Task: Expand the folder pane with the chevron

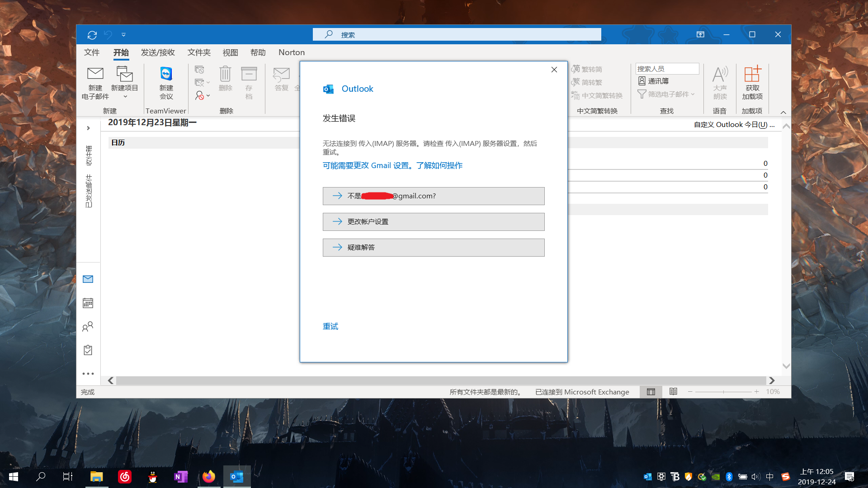Action: [x=89, y=128]
